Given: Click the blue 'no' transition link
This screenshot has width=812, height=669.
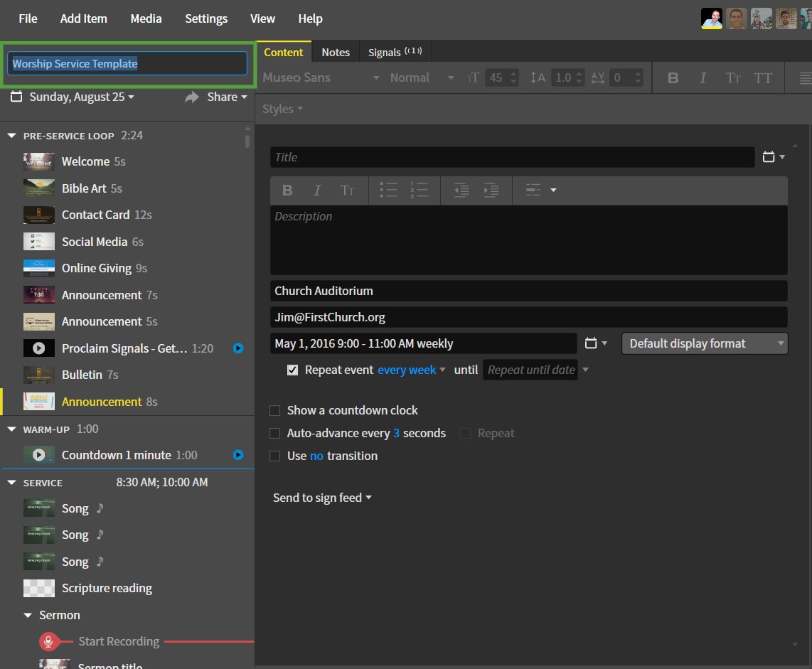Looking at the screenshot, I should (x=316, y=456).
